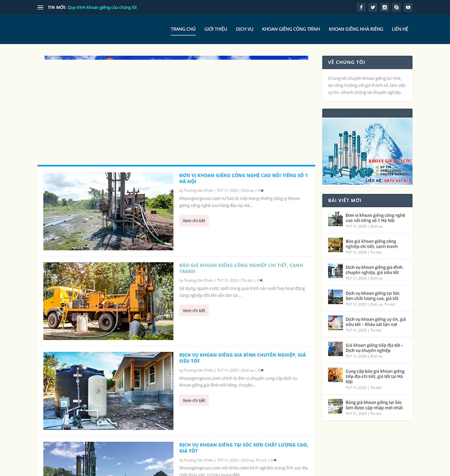
Task: Click comment count icon on first article
Action: click(260, 191)
